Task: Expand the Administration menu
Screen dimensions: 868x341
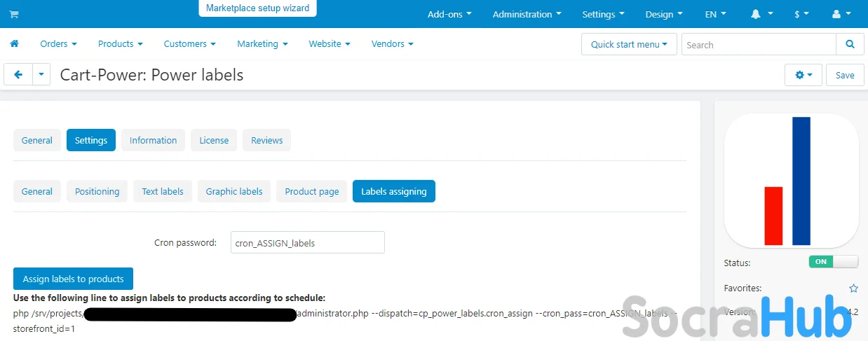Action: pyautogui.click(x=527, y=14)
